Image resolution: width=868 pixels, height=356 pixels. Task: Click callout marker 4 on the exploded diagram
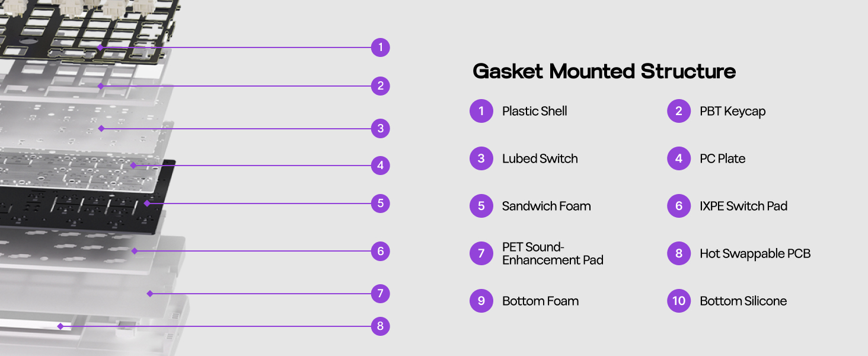click(x=381, y=165)
